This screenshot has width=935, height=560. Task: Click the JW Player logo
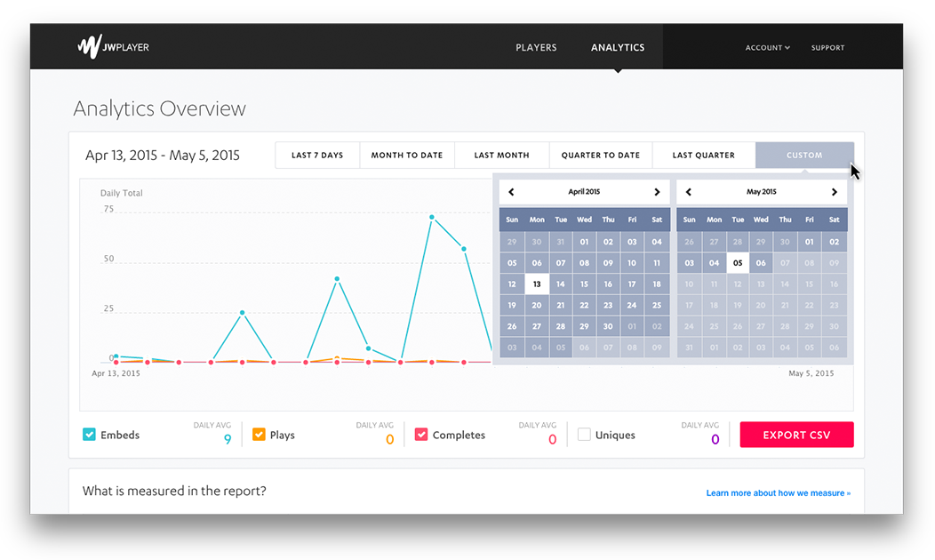coord(113,46)
